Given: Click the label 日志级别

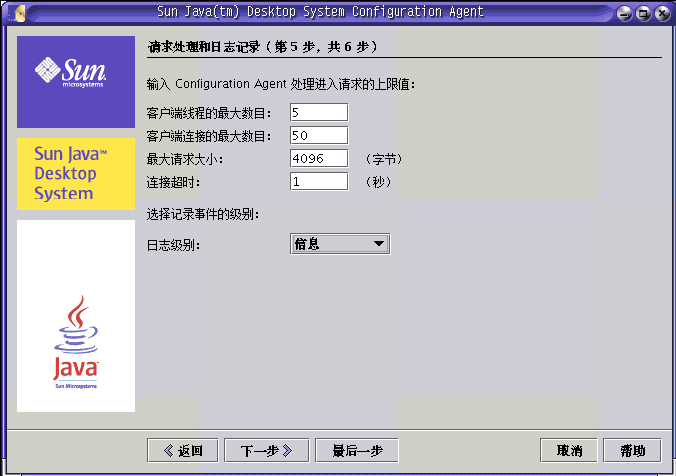Looking at the screenshot, I should click(x=173, y=245).
